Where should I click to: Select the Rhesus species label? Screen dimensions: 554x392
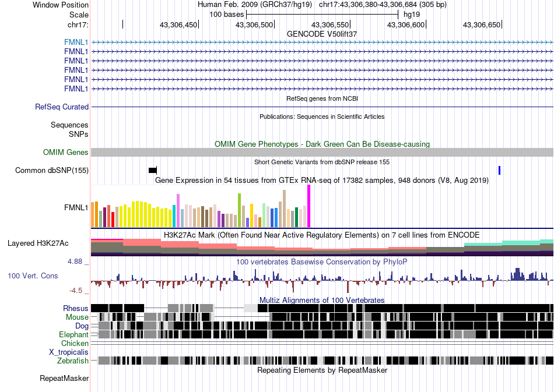point(76,308)
